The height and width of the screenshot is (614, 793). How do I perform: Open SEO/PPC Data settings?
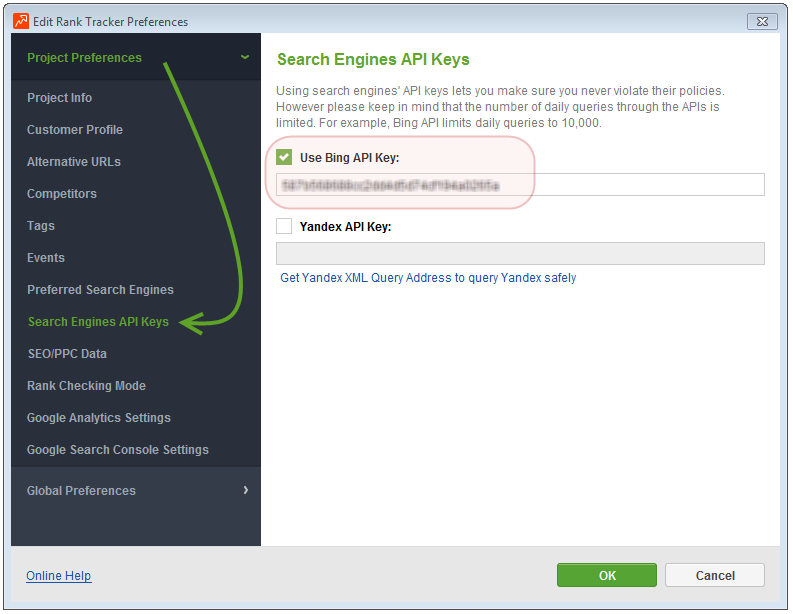coord(67,354)
